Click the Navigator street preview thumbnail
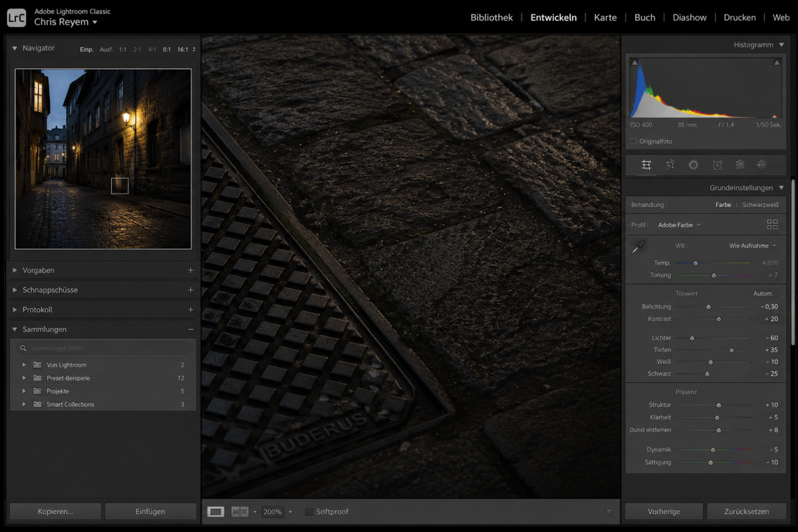Viewport: 798px width, 532px height. (x=103, y=159)
